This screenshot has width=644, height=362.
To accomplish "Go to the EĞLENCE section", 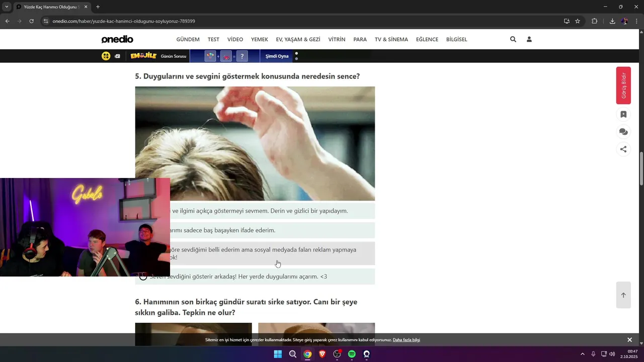I will [x=427, y=39].
